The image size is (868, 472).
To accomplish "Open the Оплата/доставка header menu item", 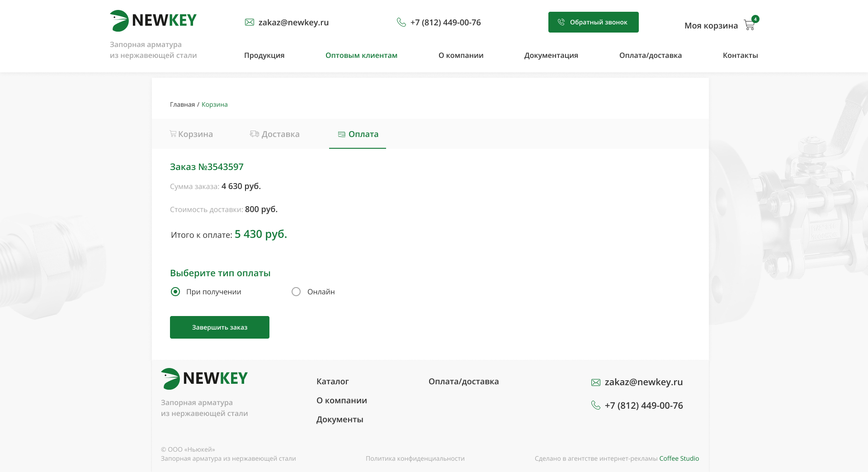I will [651, 55].
